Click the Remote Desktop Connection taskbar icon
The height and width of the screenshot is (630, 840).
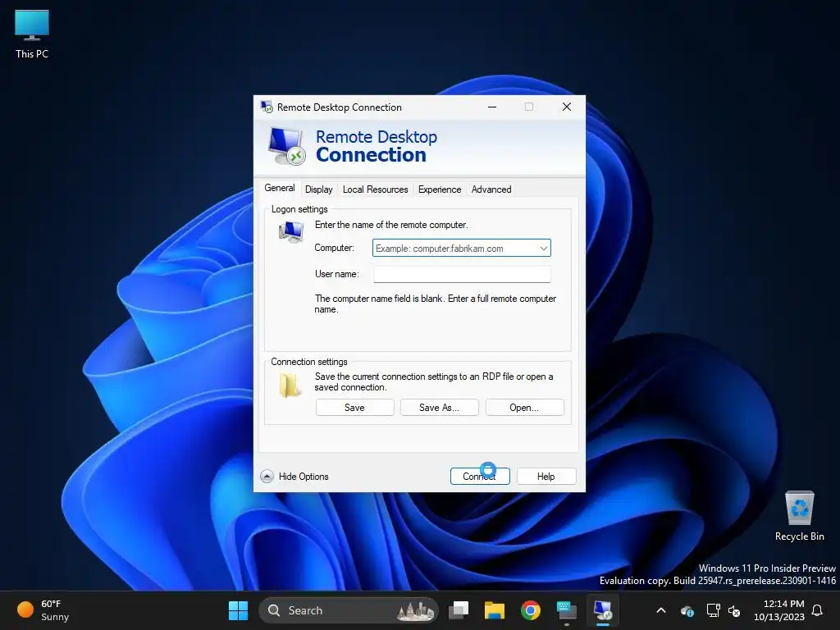click(603, 610)
